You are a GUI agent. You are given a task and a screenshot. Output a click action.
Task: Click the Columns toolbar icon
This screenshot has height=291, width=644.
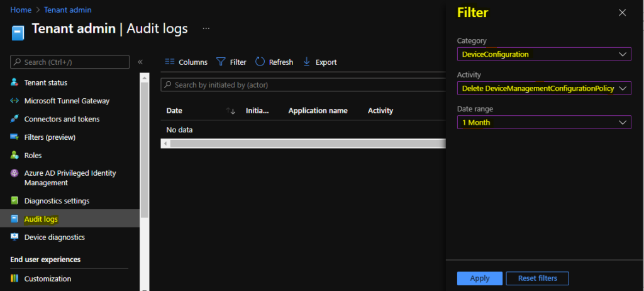click(x=170, y=62)
